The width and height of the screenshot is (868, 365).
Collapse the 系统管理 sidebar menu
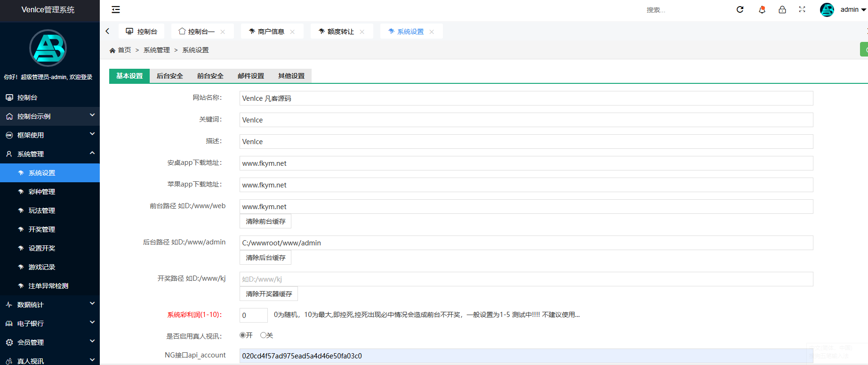tap(49, 154)
